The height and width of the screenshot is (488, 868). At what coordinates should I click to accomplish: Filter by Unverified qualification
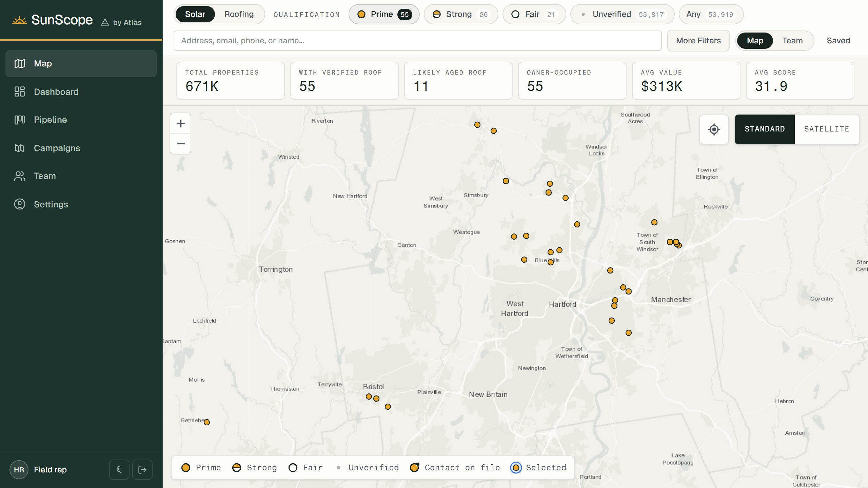623,14
